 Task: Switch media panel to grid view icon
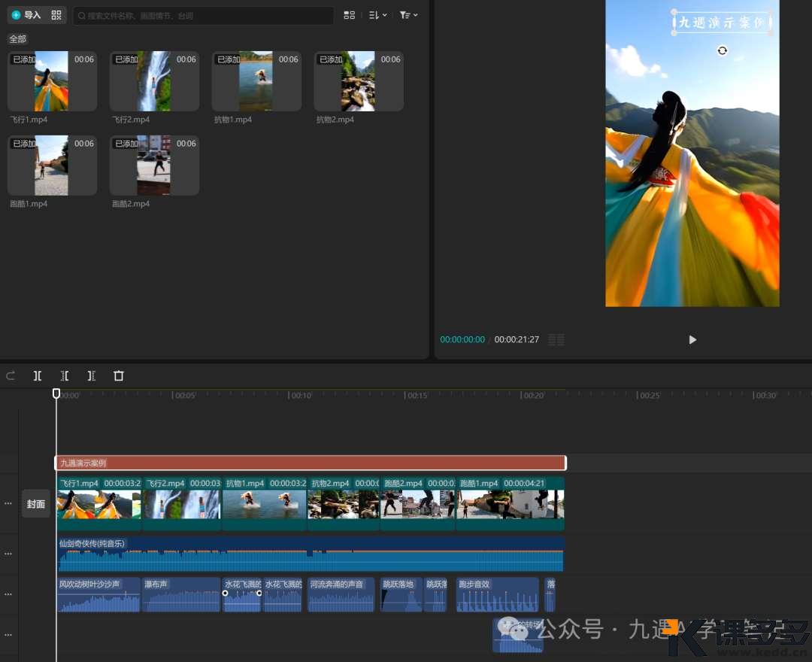click(x=350, y=15)
